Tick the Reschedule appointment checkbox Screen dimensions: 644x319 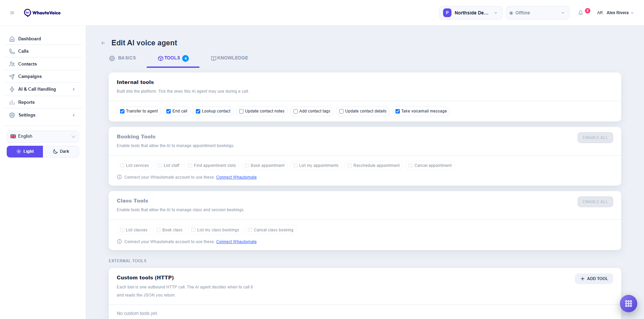tap(350, 166)
